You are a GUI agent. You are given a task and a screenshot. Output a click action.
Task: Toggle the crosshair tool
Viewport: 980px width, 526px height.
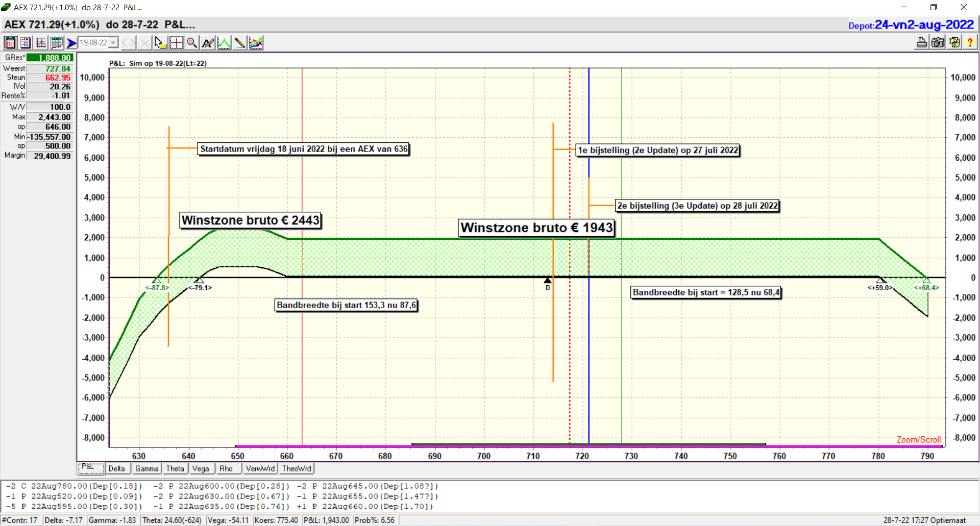(x=176, y=43)
